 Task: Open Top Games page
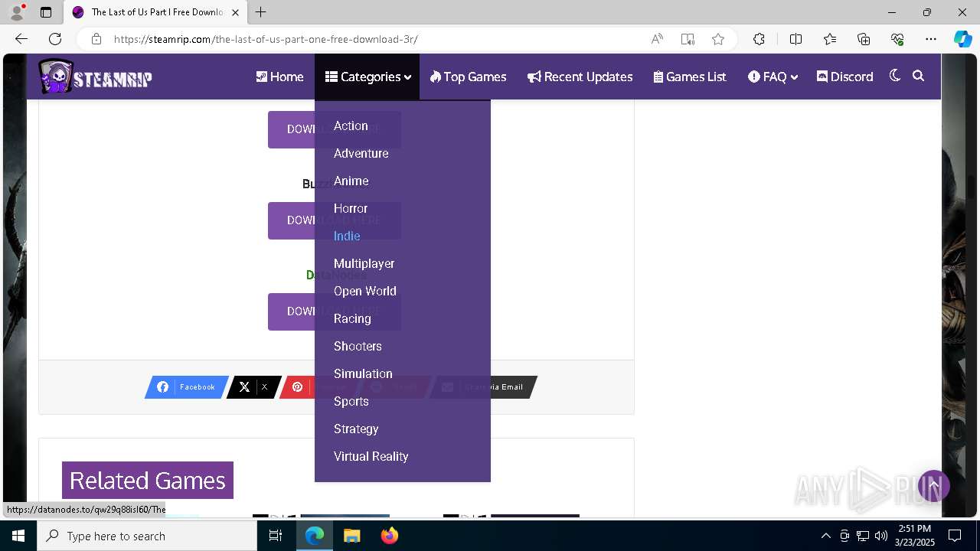(x=468, y=77)
